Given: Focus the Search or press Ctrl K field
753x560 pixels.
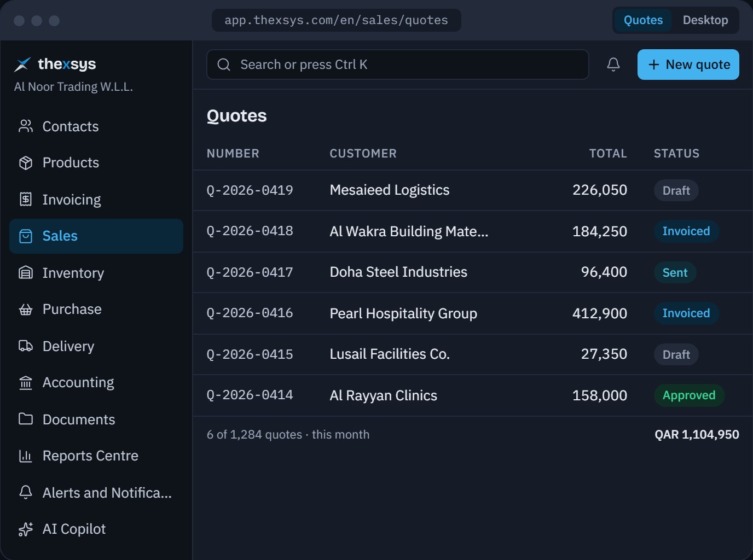Looking at the screenshot, I should (398, 65).
